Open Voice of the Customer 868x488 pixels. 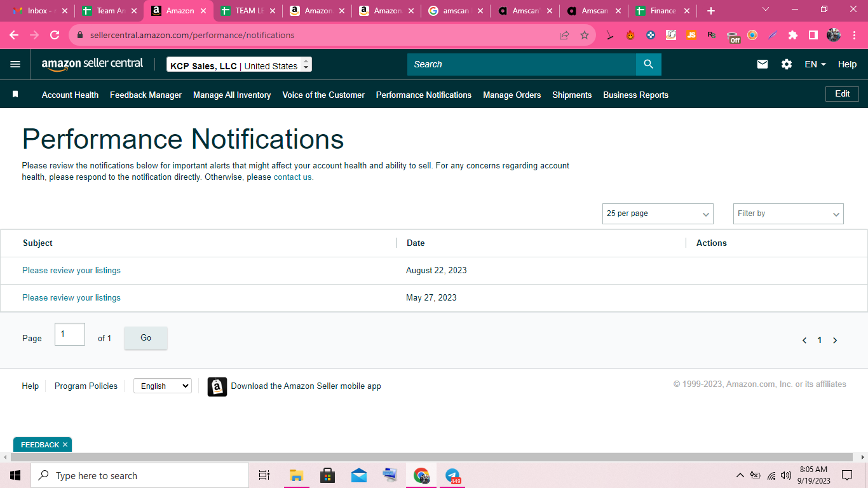click(x=323, y=95)
